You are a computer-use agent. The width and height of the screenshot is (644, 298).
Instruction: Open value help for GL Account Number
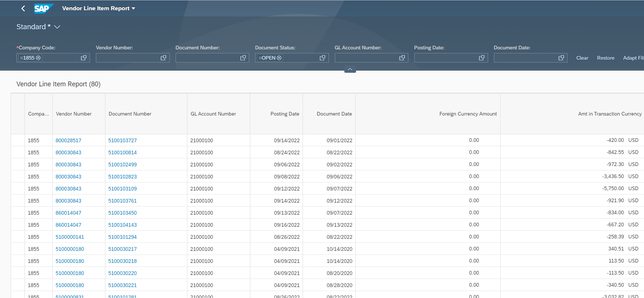tap(402, 58)
